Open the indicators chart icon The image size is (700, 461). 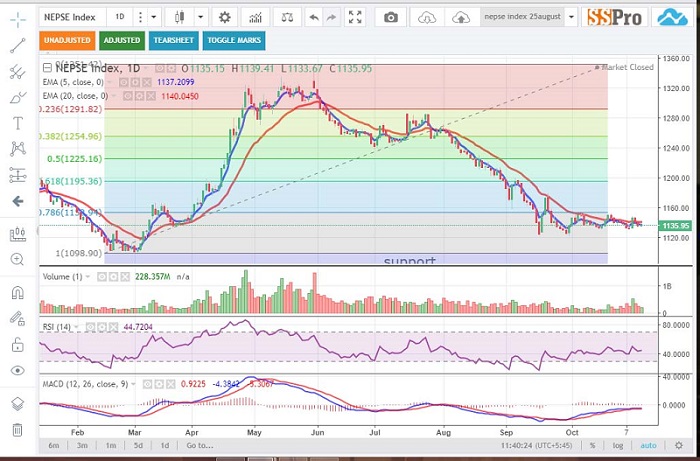tap(255, 17)
